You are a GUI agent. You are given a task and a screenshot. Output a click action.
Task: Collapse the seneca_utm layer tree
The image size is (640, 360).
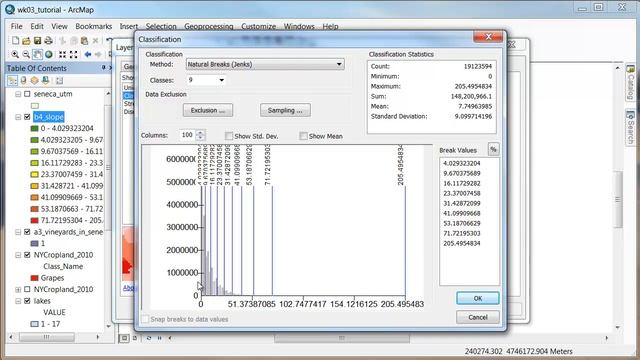tap(18, 94)
